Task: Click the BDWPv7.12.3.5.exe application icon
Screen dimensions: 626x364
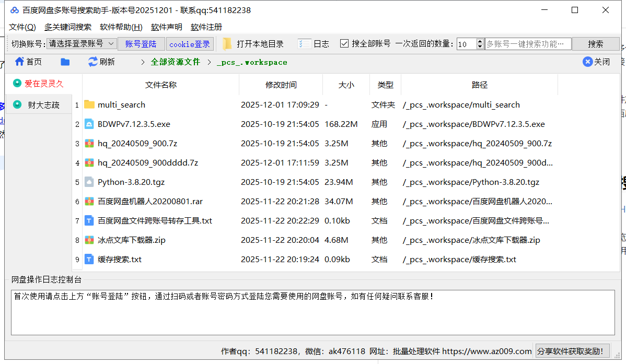Action: pos(89,124)
